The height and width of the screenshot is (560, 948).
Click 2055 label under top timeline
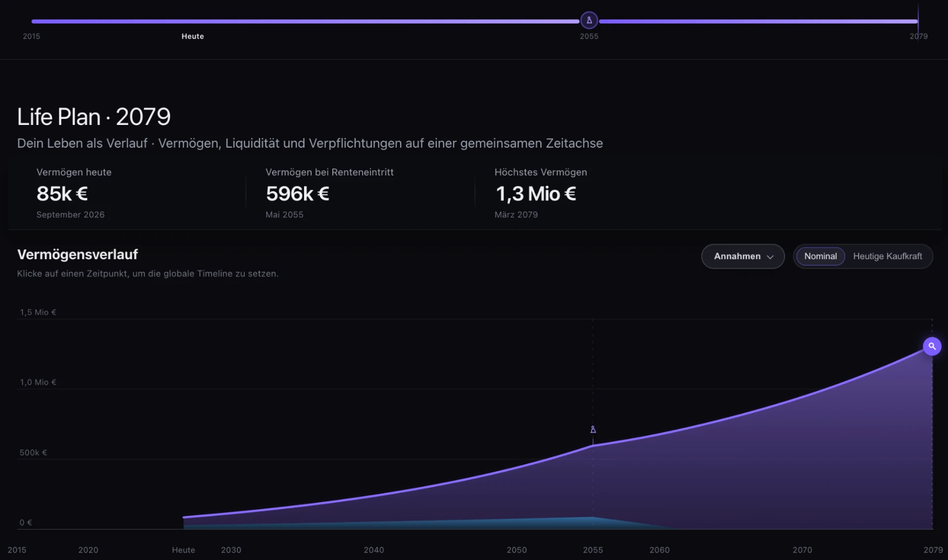click(589, 36)
